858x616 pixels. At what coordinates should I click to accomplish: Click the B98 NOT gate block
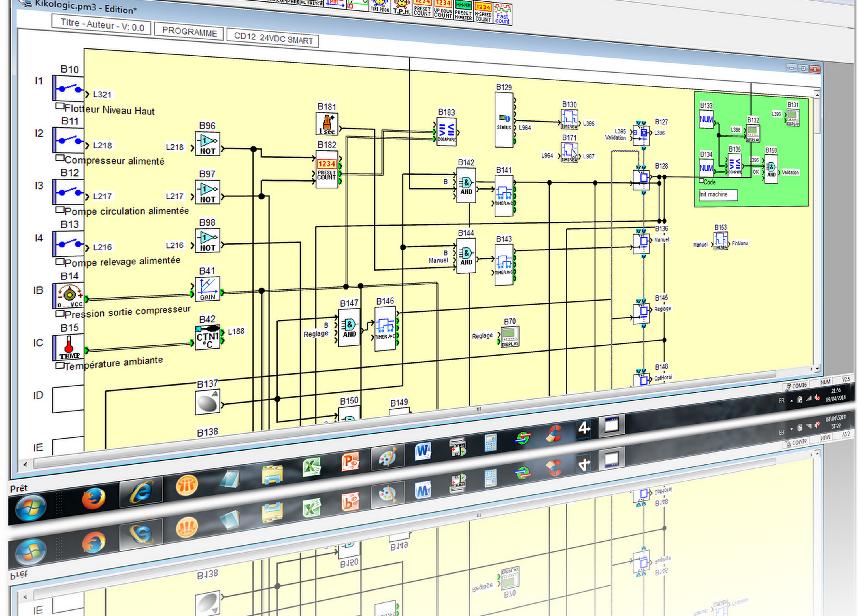(207, 241)
